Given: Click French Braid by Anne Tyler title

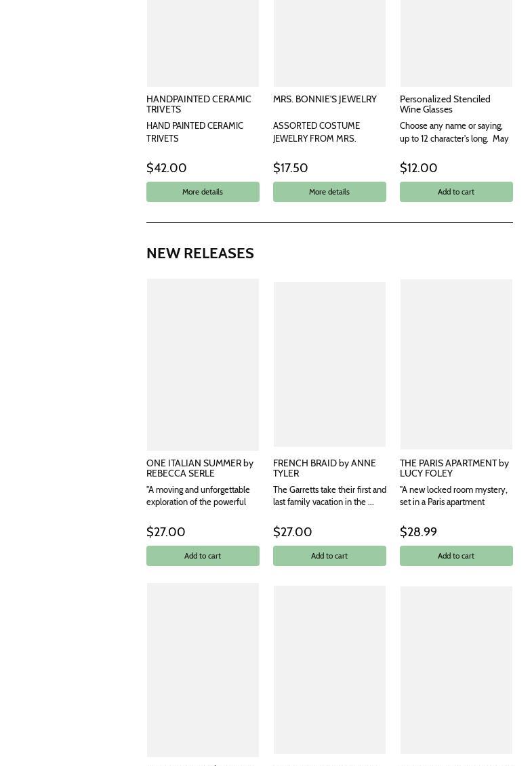Looking at the screenshot, I should coord(324,468).
